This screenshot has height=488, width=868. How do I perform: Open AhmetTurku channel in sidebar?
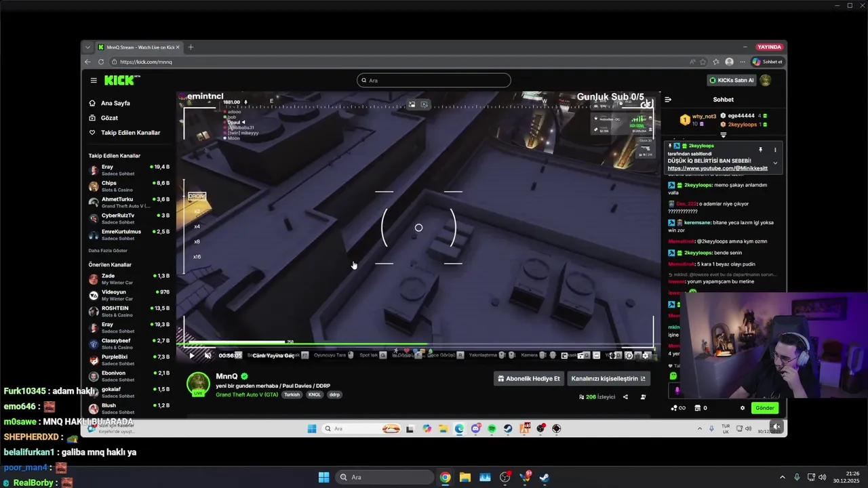tap(129, 202)
